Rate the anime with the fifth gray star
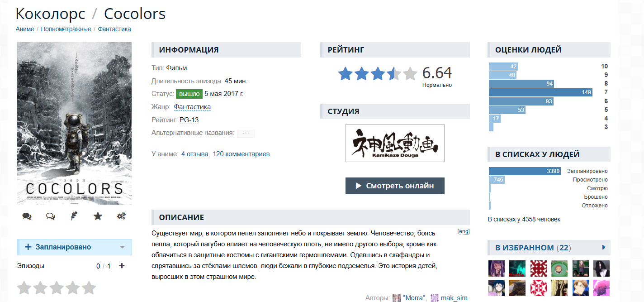644x302 pixels. click(89, 288)
